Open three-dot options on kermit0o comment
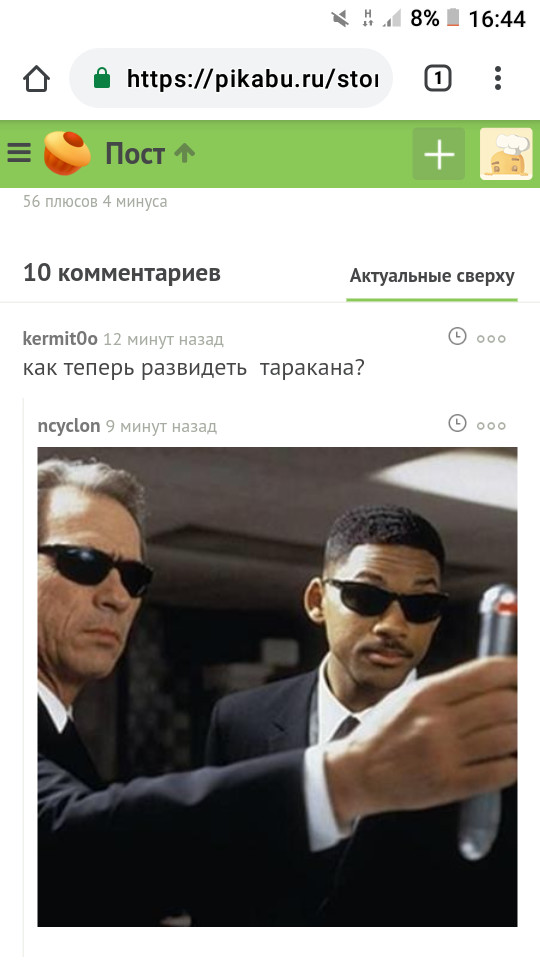 [x=491, y=339]
